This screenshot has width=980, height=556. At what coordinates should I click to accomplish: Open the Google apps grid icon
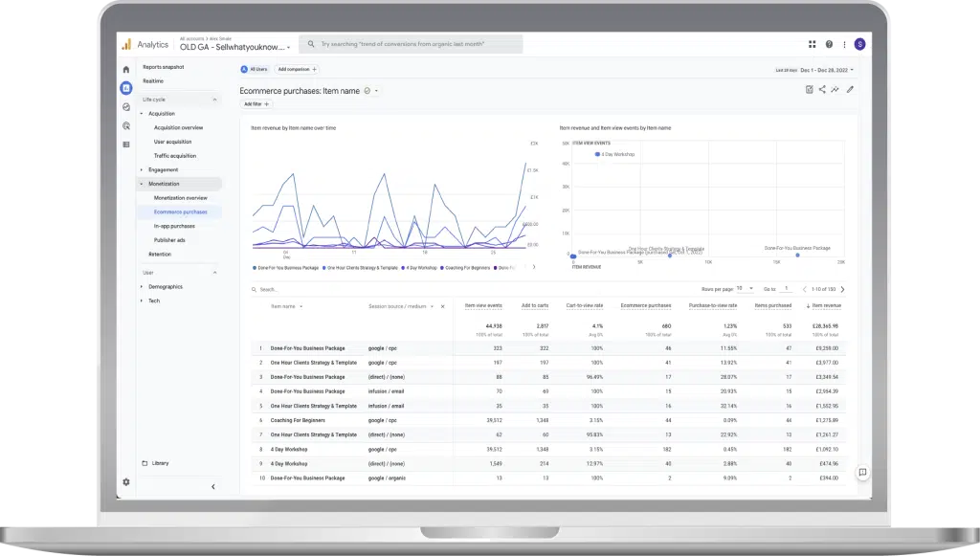pyautogui.click(x=813, y=44)
